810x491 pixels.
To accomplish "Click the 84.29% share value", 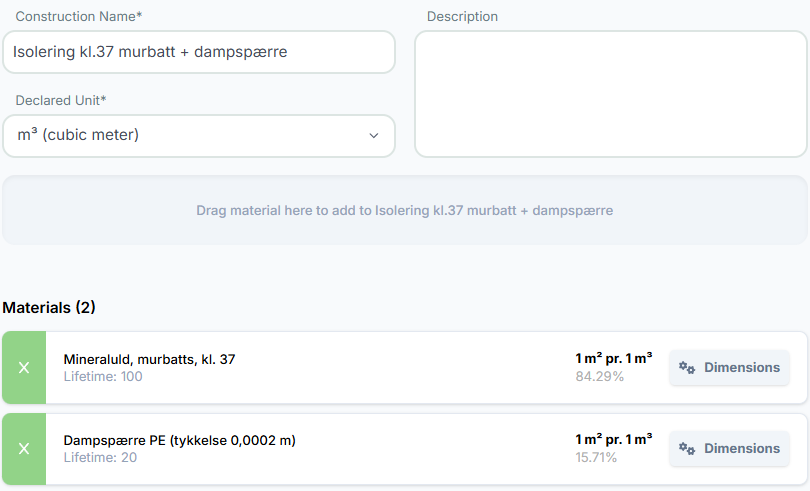I will [x=600, y=377].
